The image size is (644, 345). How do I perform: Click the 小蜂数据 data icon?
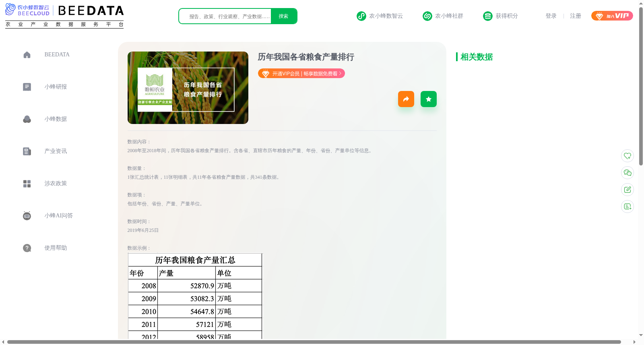[x=27, y=119]
